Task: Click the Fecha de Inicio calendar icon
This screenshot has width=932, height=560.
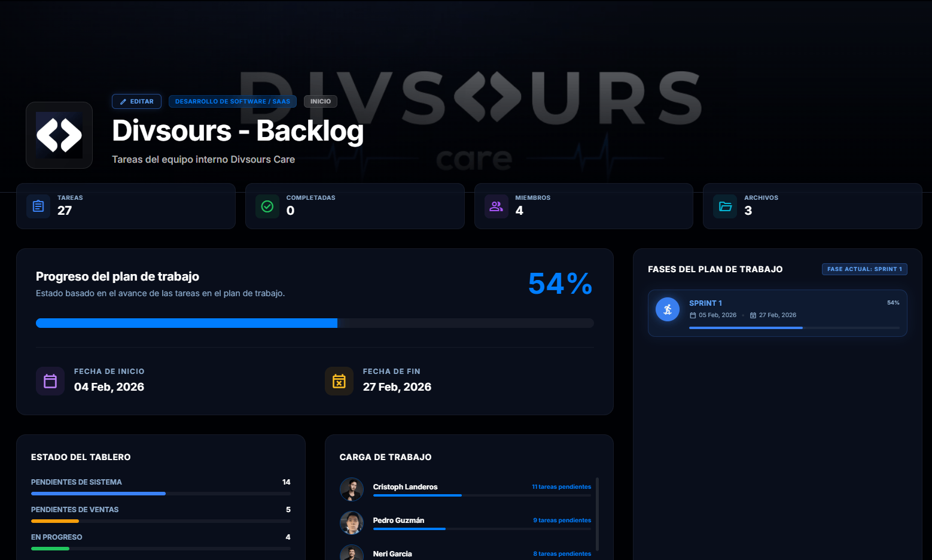Action: click(50, 381)
